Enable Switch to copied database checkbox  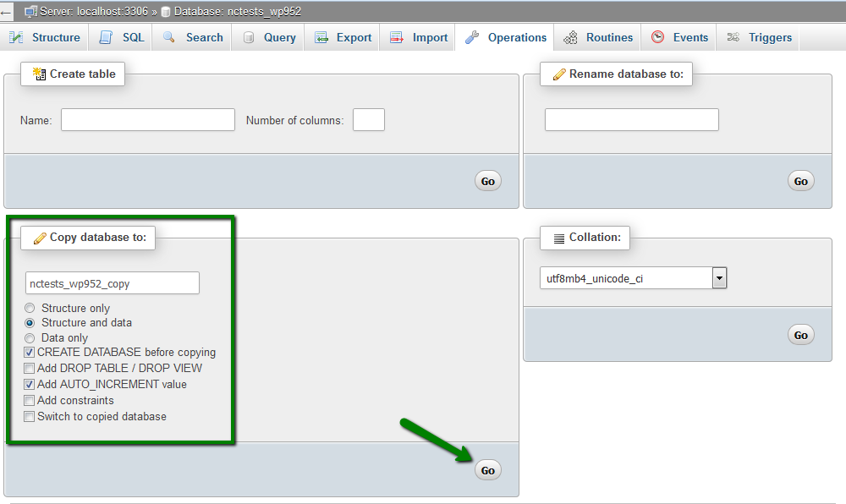tap(30, 417)
